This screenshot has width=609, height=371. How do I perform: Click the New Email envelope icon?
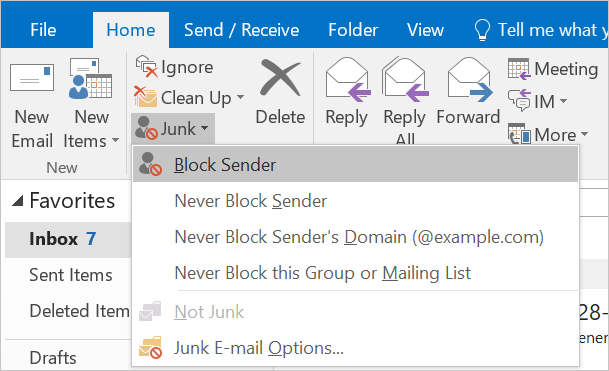click(x=32, y=78)
